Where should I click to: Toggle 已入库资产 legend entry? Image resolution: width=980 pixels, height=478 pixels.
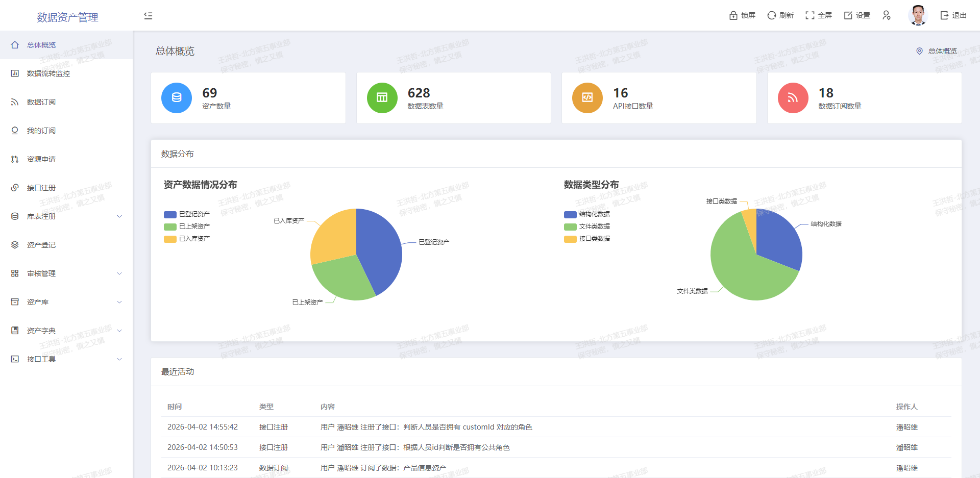coord(187,239)
